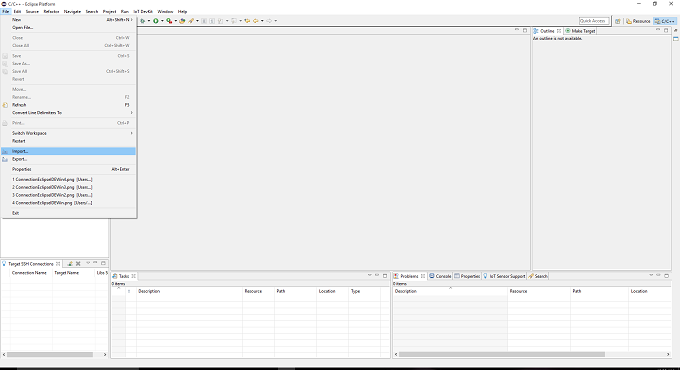Image resolution: width=680 pixels, height=370 pixels.
Task: Open the Debug button dropdown arrow
Action: (x=149, y=21)
